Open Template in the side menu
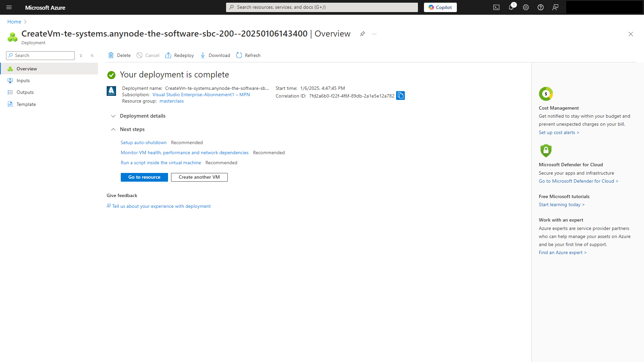The width and height of the screenshot is (644, 362). [49, 104]
